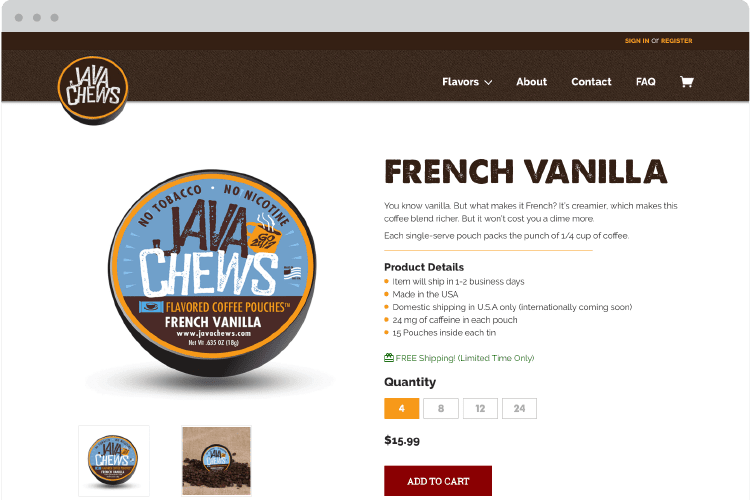This screenshot has width=751, height=500.
Task: Select quantity 8 option
Action: [441, 409]
